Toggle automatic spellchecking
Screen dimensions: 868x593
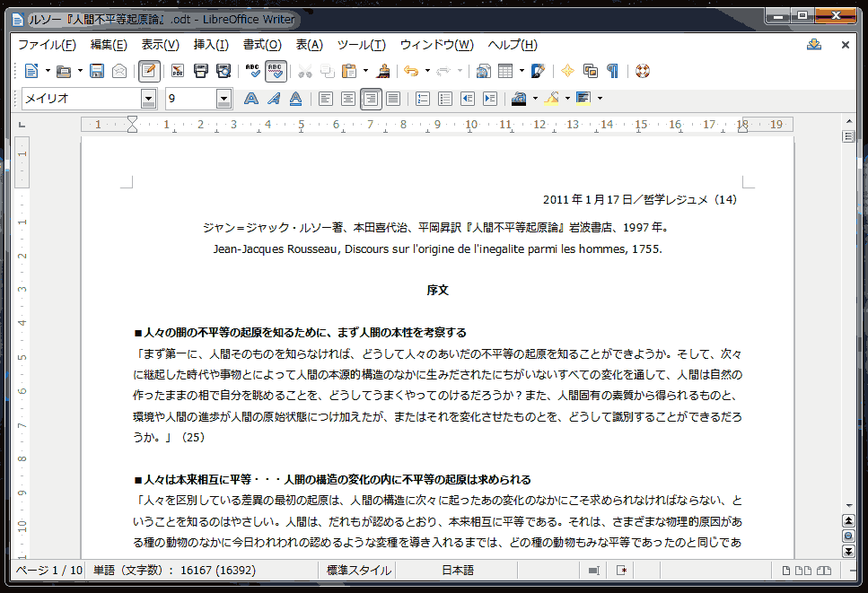(x=274, y=71)
